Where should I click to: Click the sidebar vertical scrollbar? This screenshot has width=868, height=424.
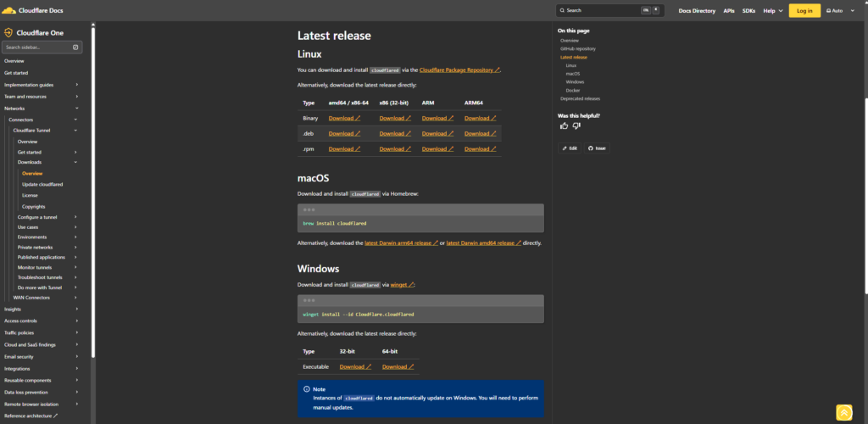[x=93, y=191]
